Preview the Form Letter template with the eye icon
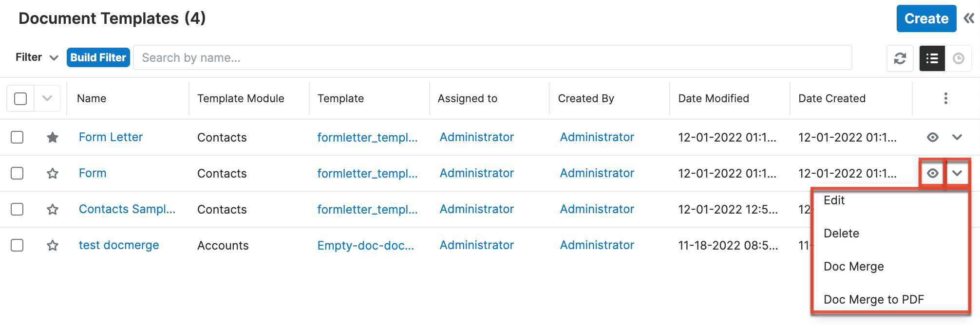Image resolution: width=980 pixels, height=325 pixels. pyautogui.click(x=932, y=137)
